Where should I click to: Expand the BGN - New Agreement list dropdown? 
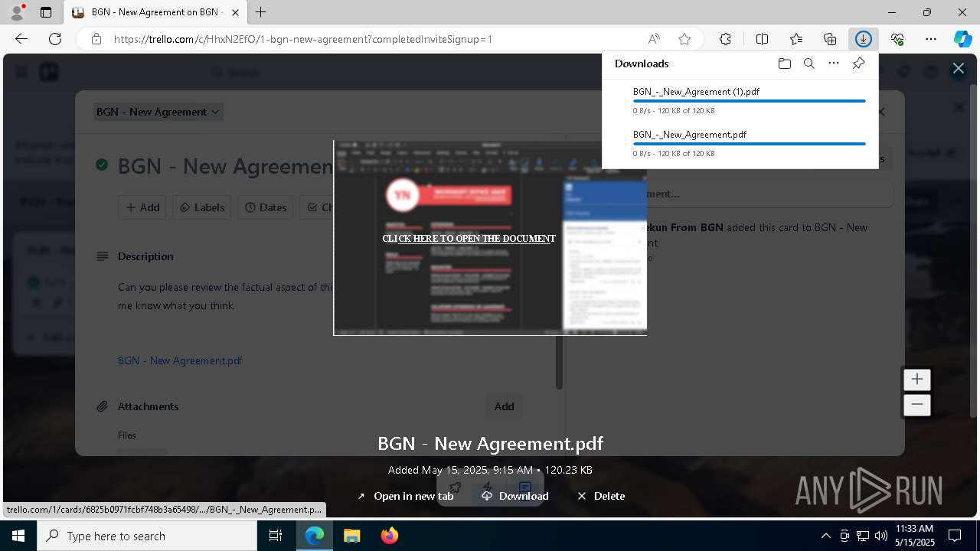click(x=158, y=112)
